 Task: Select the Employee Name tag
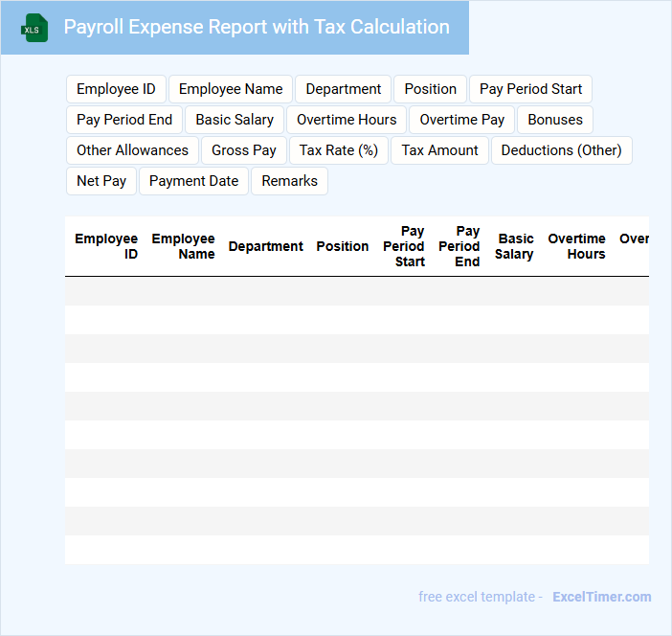[231, 89]
